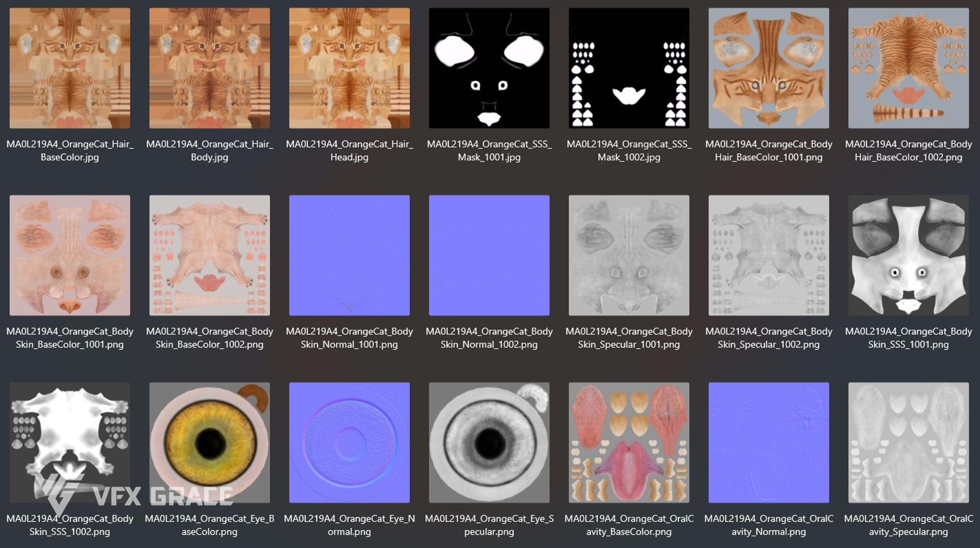Viewport: 980px width, 548px height.
Task: Select the SSS_Mask_1001.jpg black mask thumbnail
Action: point(489,68)
